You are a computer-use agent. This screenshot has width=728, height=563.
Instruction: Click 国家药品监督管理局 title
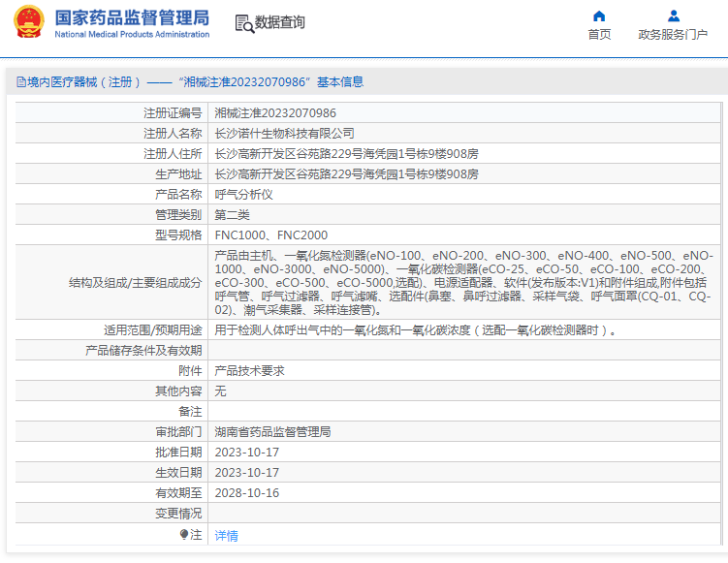132,17
